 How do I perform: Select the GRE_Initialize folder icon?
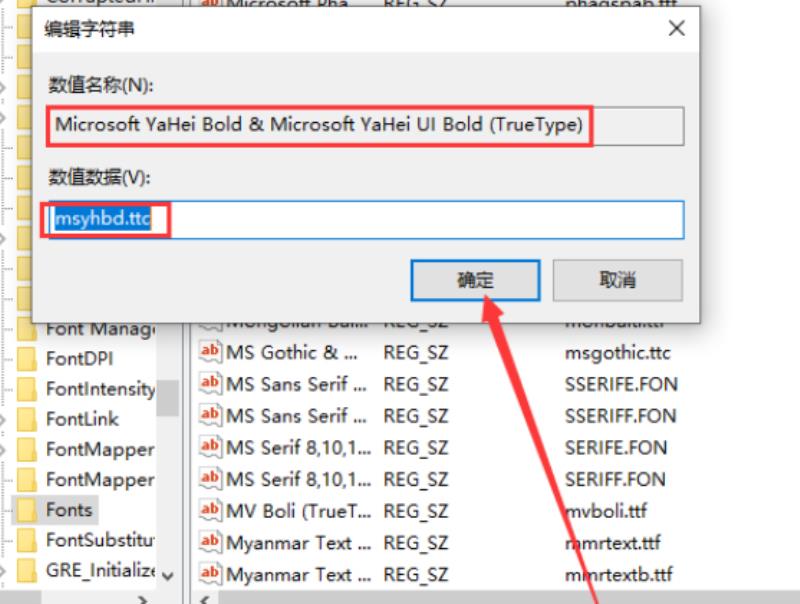pos(27,570)
